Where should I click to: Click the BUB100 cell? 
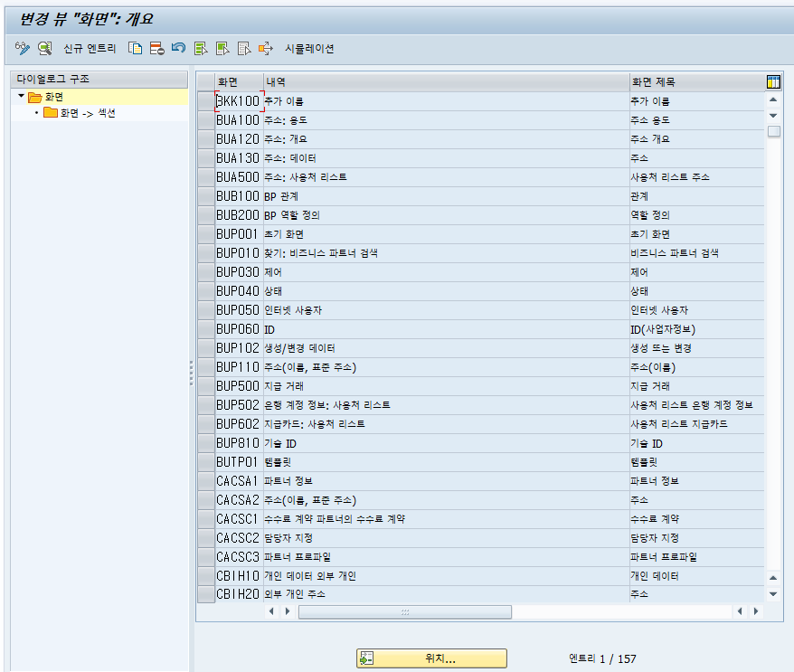click(x=239, y=196)
